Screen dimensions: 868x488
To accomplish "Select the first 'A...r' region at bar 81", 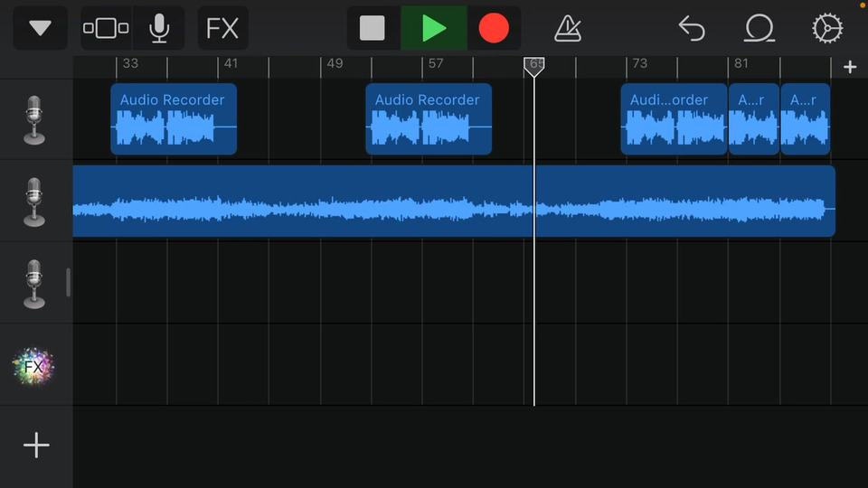I will pyautogui.click(x=754, y=119).
